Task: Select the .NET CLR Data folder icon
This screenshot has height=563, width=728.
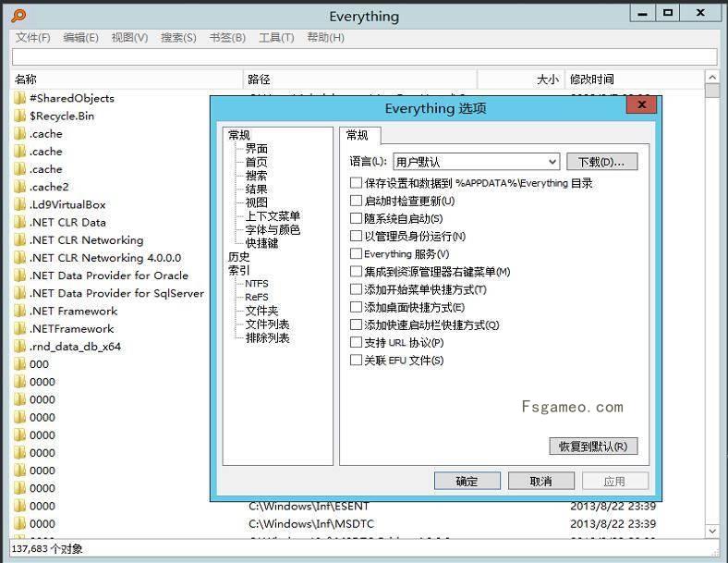Action: (x=19, y=222)
